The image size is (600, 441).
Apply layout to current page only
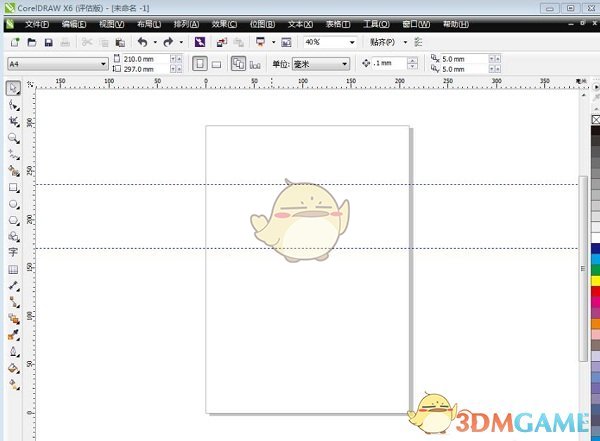255,64
